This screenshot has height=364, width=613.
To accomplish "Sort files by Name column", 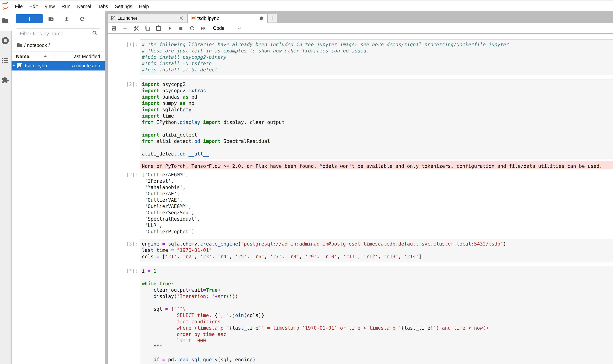I will pyautogui.click(x=23, y=56).
